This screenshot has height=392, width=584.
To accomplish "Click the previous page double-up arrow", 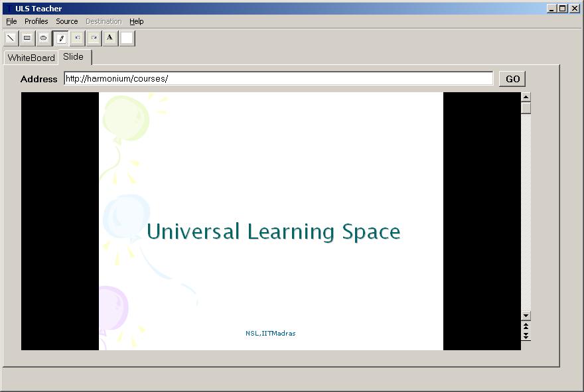I will pos(526,326).
